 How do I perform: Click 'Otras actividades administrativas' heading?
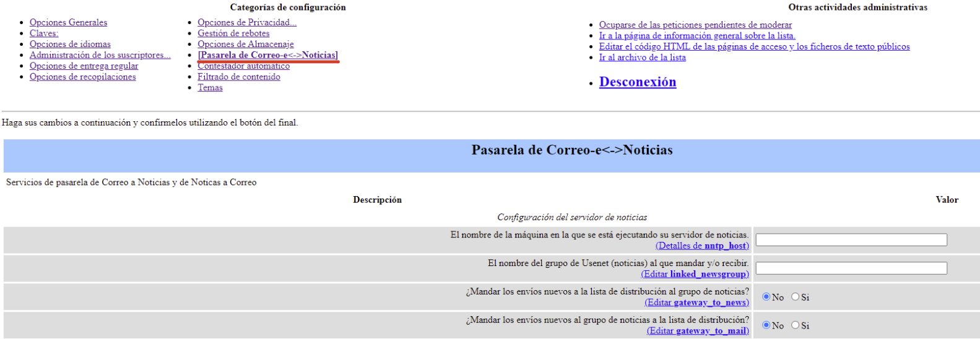(x=857, y=7)
